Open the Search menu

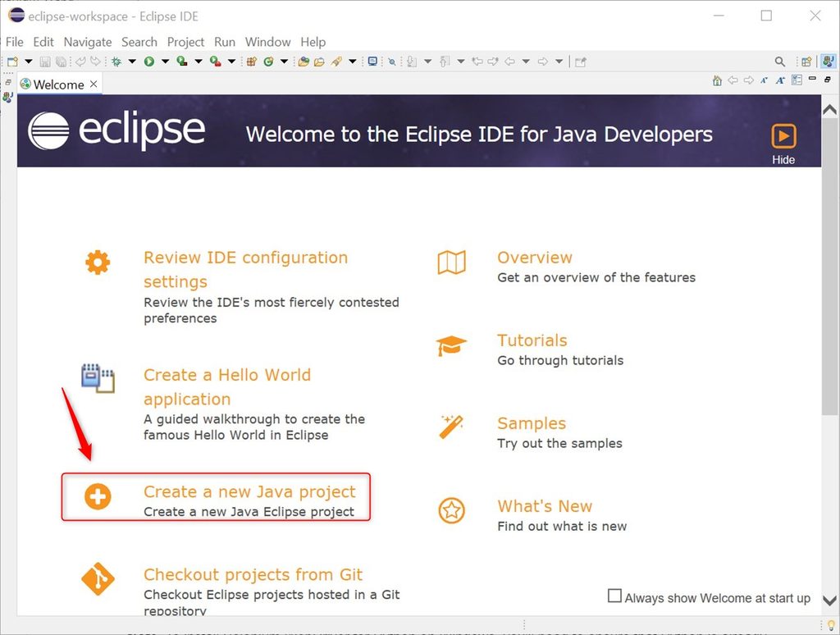pos(139,42)
